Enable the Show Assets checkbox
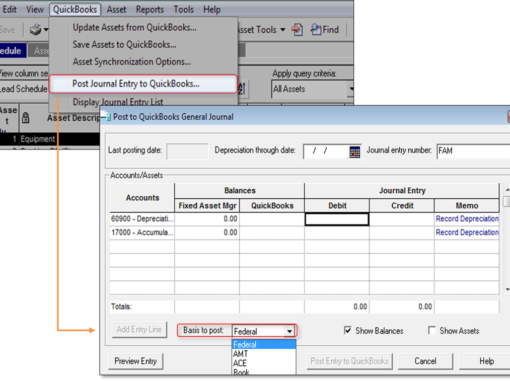 [x=432, y=330]
